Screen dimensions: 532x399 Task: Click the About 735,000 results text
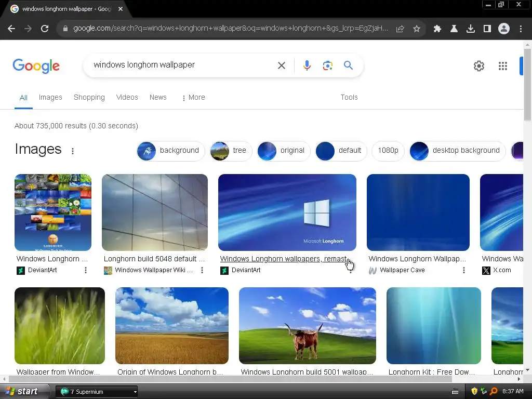(x=76, y=126)
